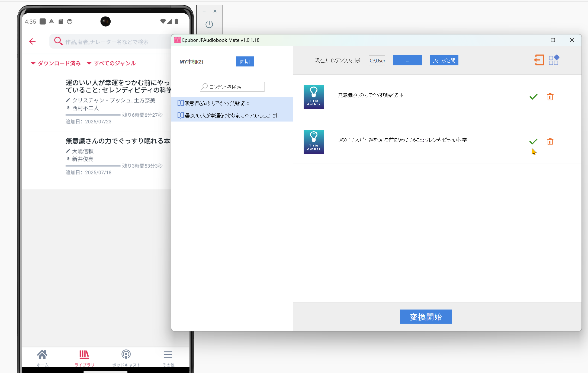Click the Wi-Fi status icon on phone
Screen dimensions: 588x373
tap(163, 21)
